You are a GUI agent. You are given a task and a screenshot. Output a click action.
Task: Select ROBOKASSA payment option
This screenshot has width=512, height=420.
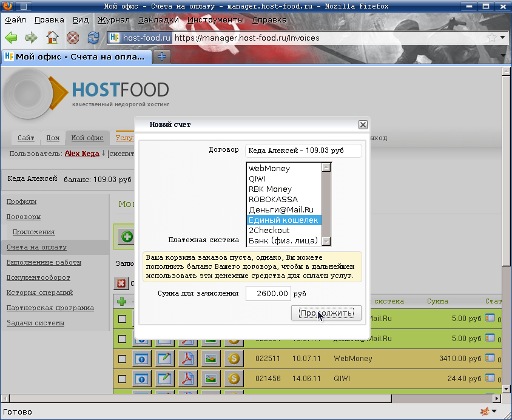point(284,200)
